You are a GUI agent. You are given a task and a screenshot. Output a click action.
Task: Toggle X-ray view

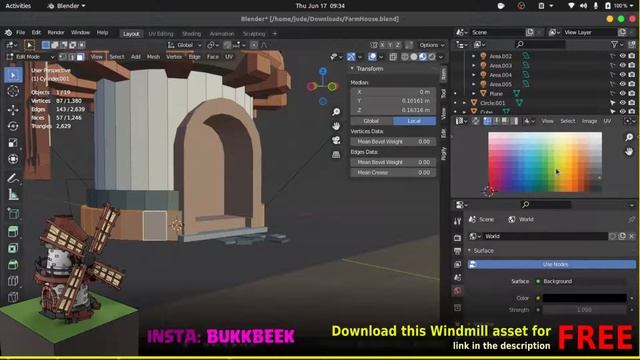pyautogui.click(x=393, y=57)
